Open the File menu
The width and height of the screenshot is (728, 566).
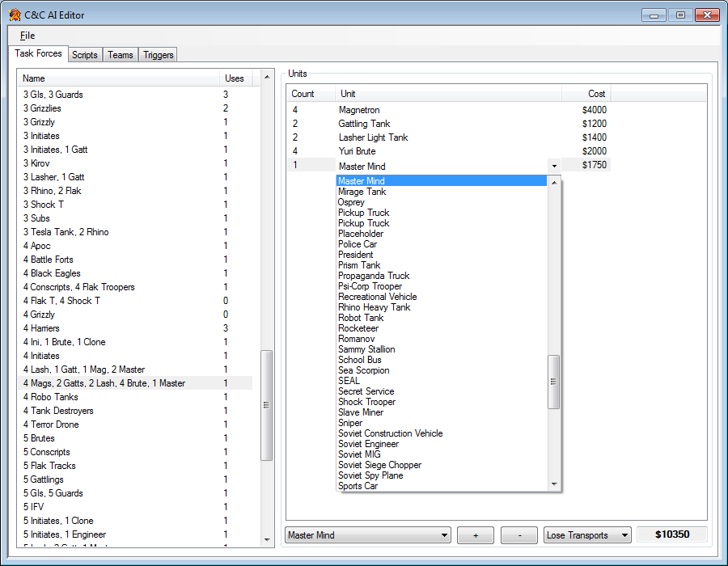pos(28,36)
